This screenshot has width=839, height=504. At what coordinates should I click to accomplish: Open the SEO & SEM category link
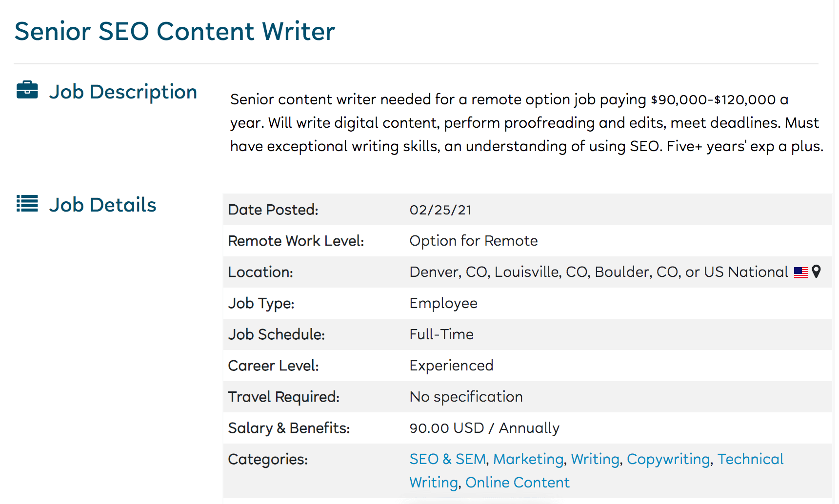447,459
